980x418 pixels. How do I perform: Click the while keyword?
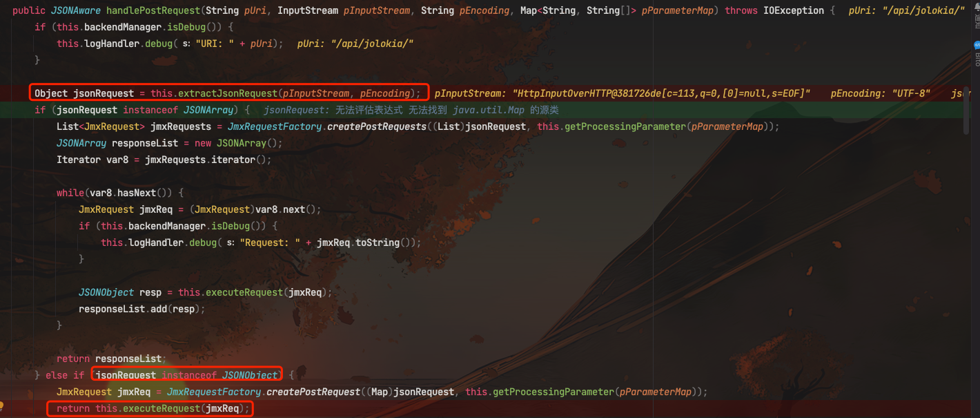(70, 193)
